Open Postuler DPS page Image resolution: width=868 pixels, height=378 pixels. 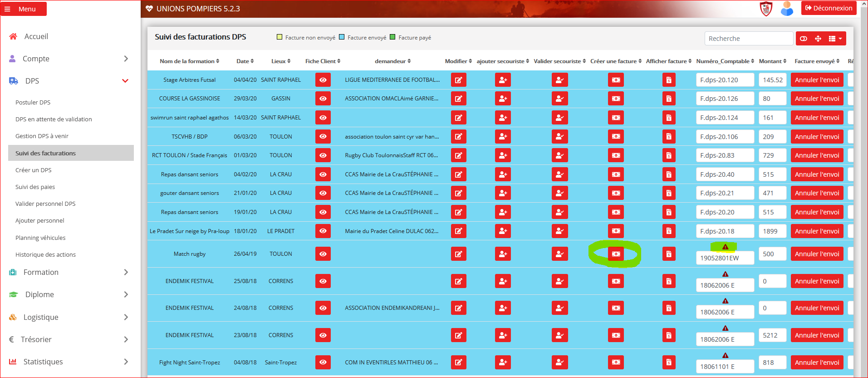click(x=33, y=102)
